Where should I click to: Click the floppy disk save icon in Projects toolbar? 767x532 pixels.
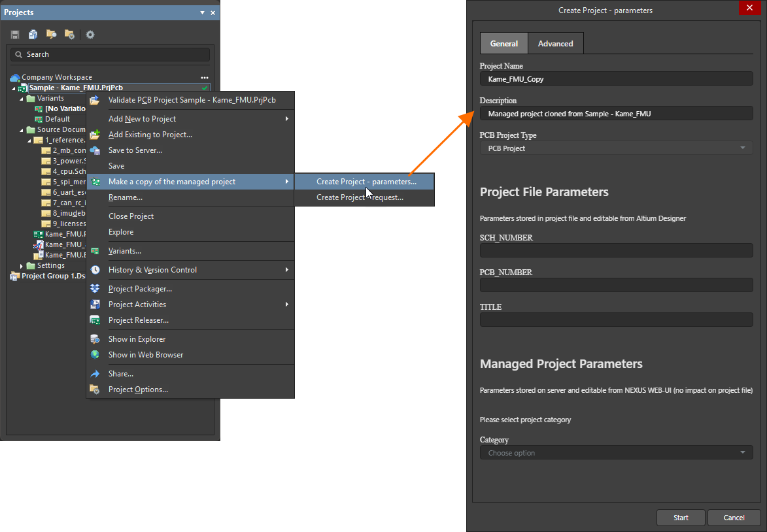pyautogui.click(x=15, y=35)
